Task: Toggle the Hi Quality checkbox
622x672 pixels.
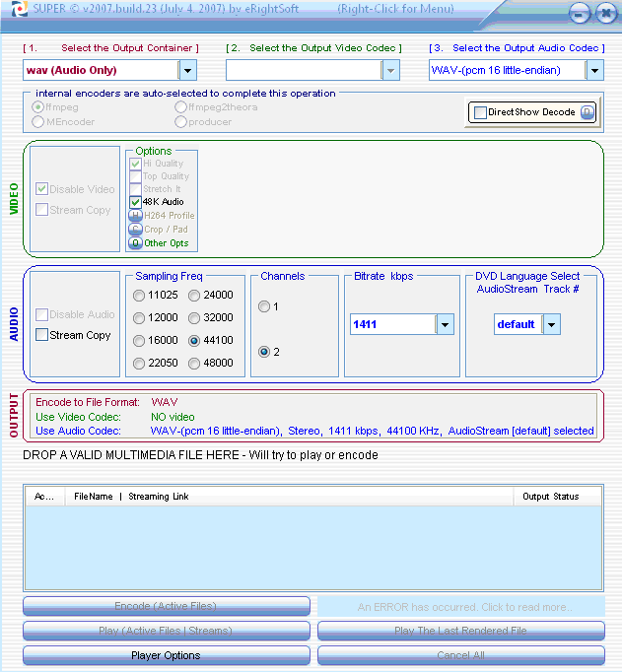Action: point(135,164)
